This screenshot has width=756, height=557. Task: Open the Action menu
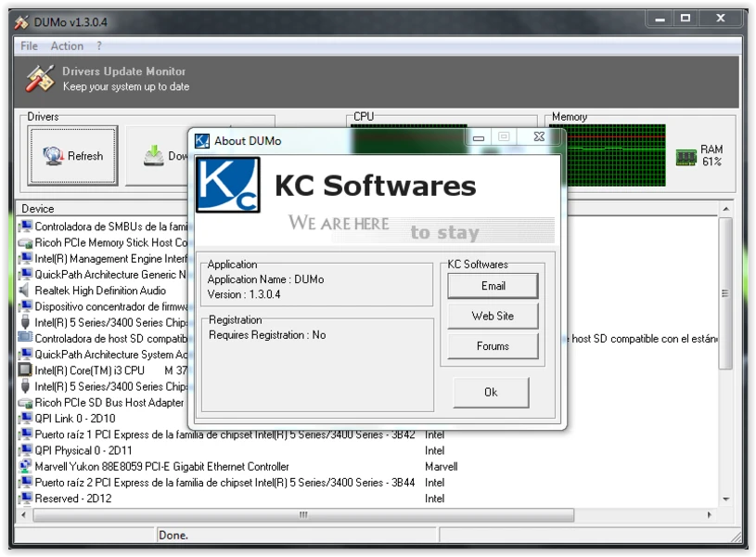point(67,45)
